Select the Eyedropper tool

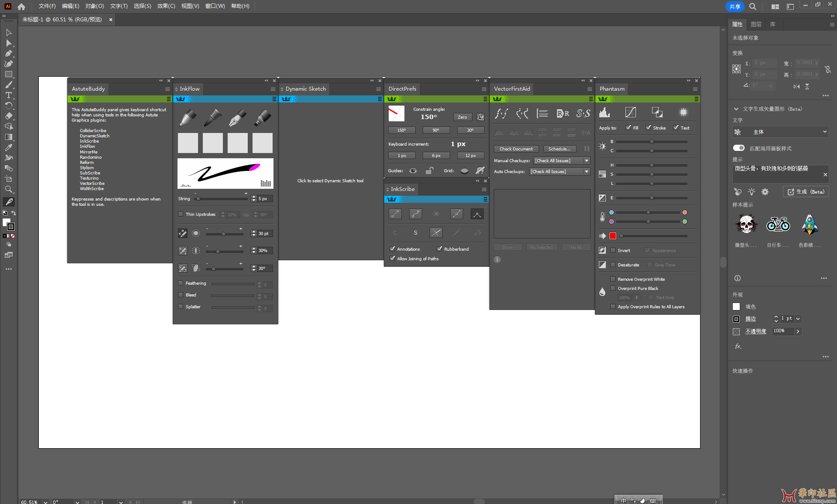[9, 147]
